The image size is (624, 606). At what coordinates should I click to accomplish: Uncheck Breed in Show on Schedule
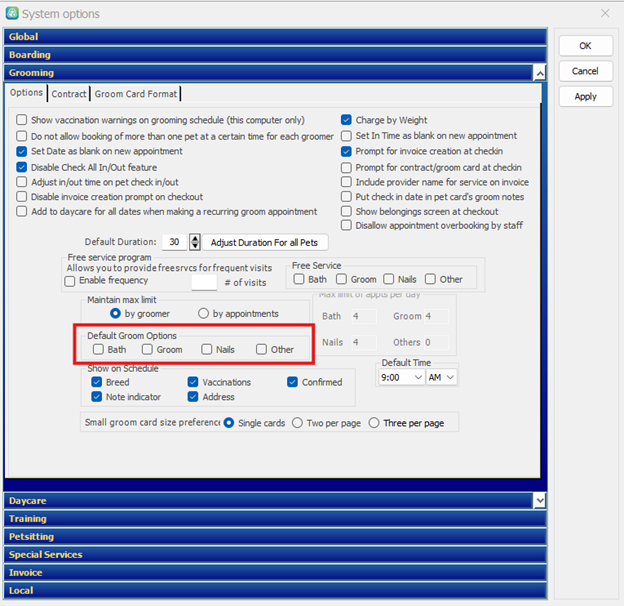(x=96, y=382)
